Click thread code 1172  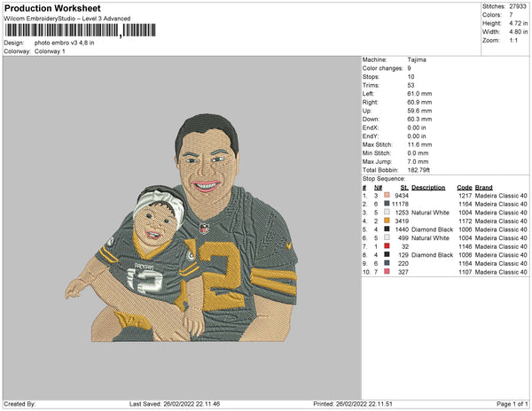465,221
